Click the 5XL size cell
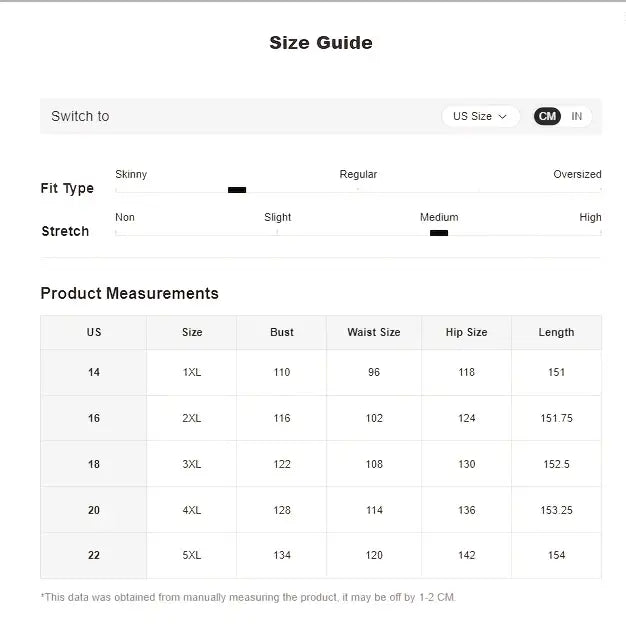626x630 pixels. pos(192,555)
